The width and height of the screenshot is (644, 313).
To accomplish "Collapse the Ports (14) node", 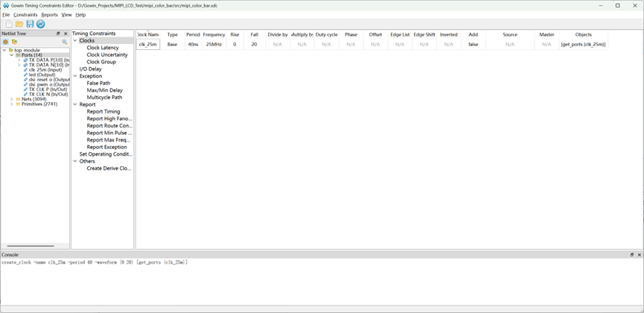I will click(x=12, y=55).
